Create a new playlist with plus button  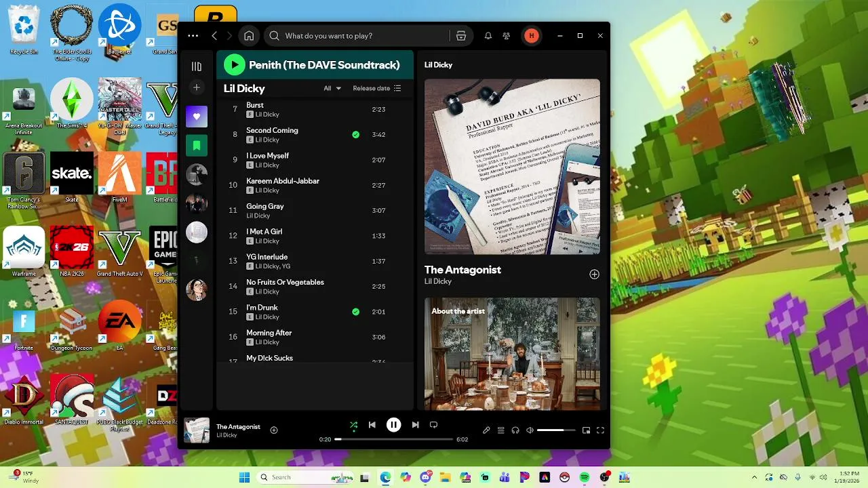(x=197, y=87)
